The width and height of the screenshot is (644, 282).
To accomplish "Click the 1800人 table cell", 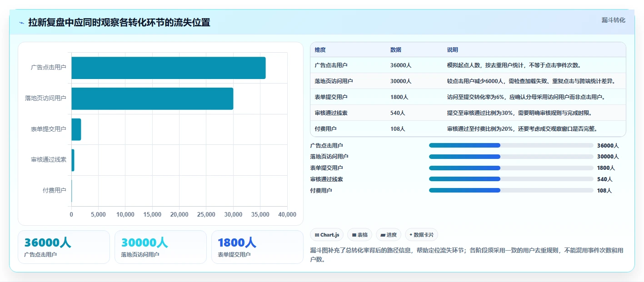I will [x=399, y=97].
